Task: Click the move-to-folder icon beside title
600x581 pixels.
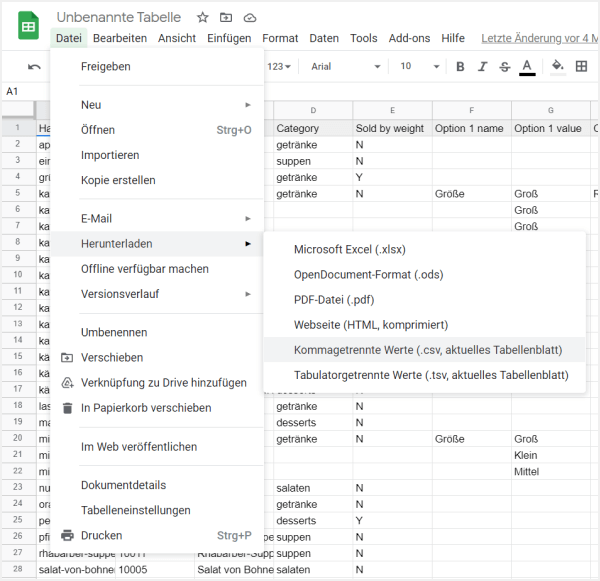Action: tap(226, 17)
